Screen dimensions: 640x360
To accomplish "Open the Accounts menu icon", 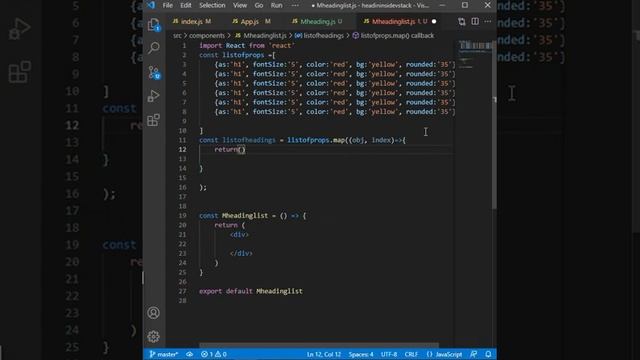I will [153, 313].
